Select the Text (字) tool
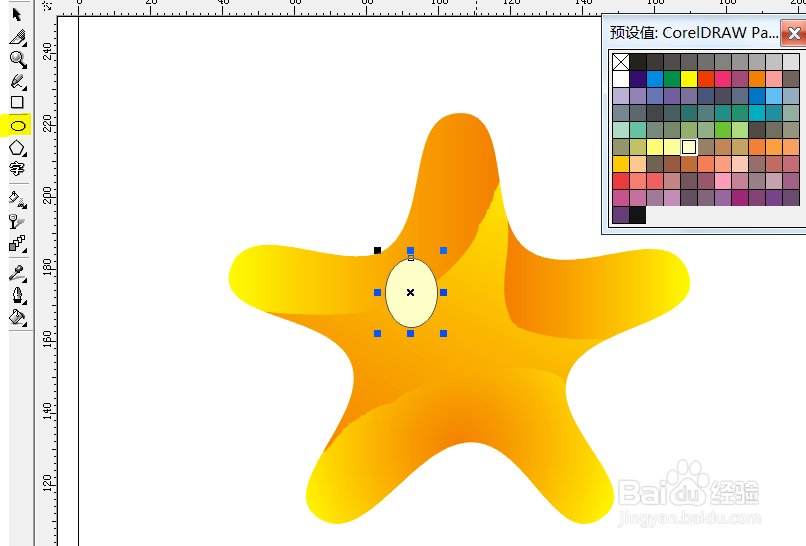The image size is (806, 546). [x=17, y=169]
